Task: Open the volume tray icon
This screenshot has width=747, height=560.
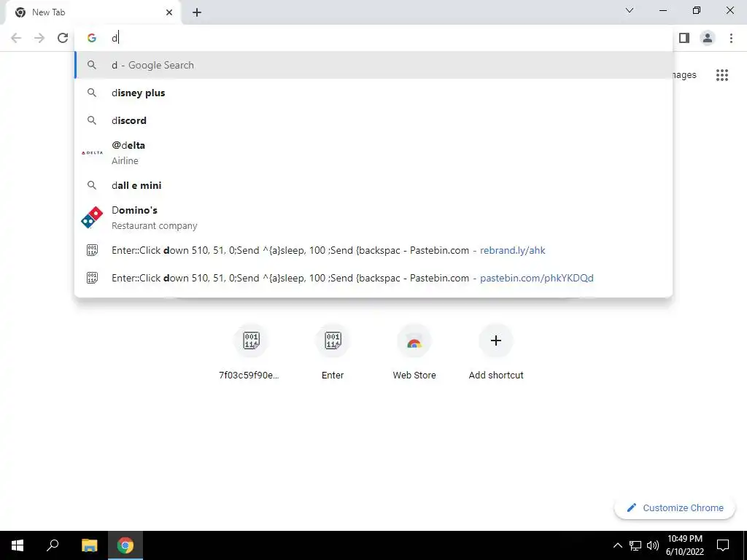Action: [653, 545]
